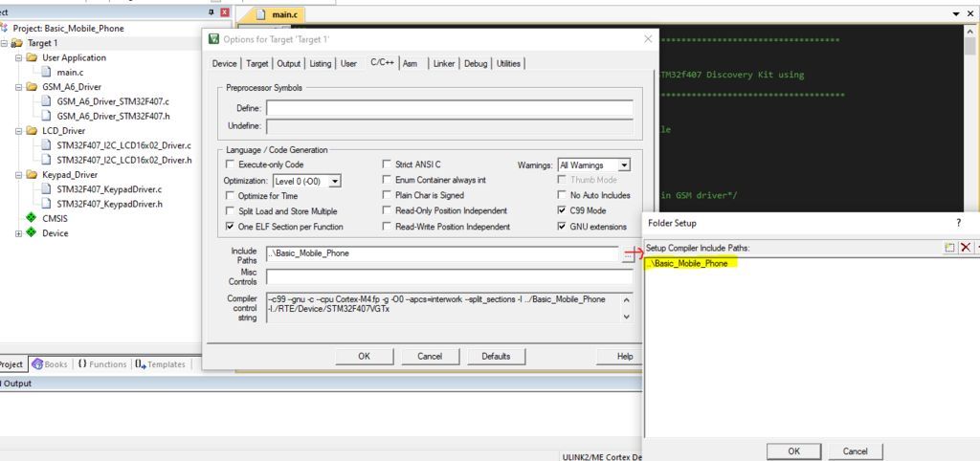980x461 pixels.
Task: Switch to the Linker tab
Action: [444, 64]
